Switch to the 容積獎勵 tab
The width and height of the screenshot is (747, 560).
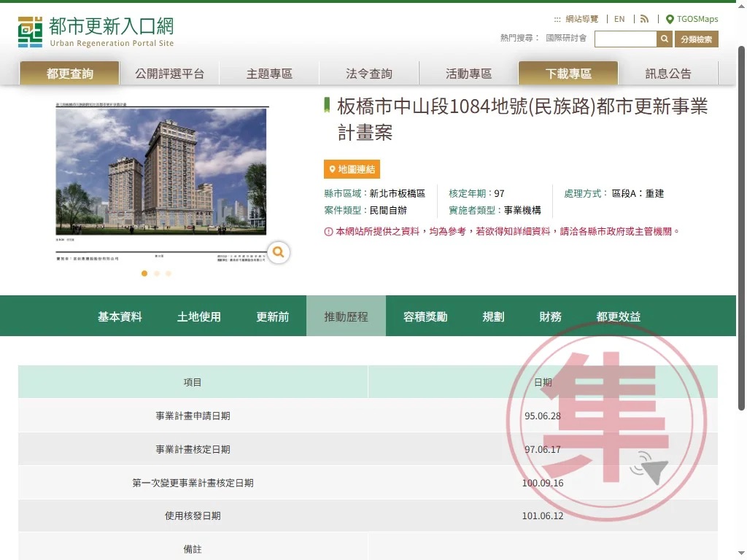tap(425, 316)
